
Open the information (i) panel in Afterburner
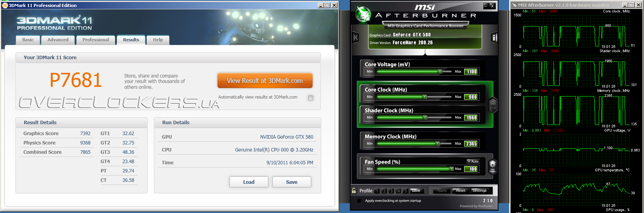coord(495,37)
